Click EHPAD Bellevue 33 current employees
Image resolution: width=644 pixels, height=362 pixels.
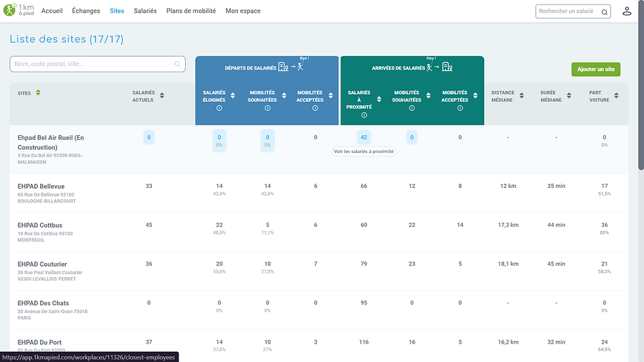[x=149, y=186]
